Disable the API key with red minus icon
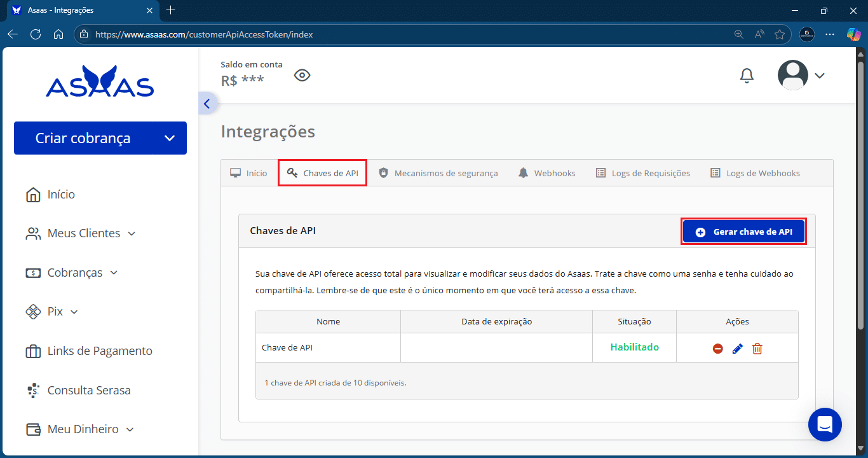This screenshot has width=868, height=458. [717, 349]
